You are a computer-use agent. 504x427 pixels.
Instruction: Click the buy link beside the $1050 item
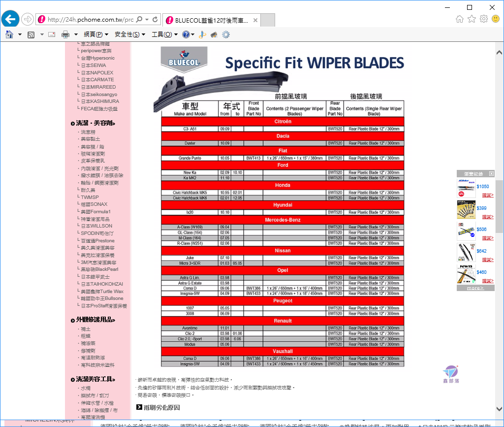pos(488,195)
